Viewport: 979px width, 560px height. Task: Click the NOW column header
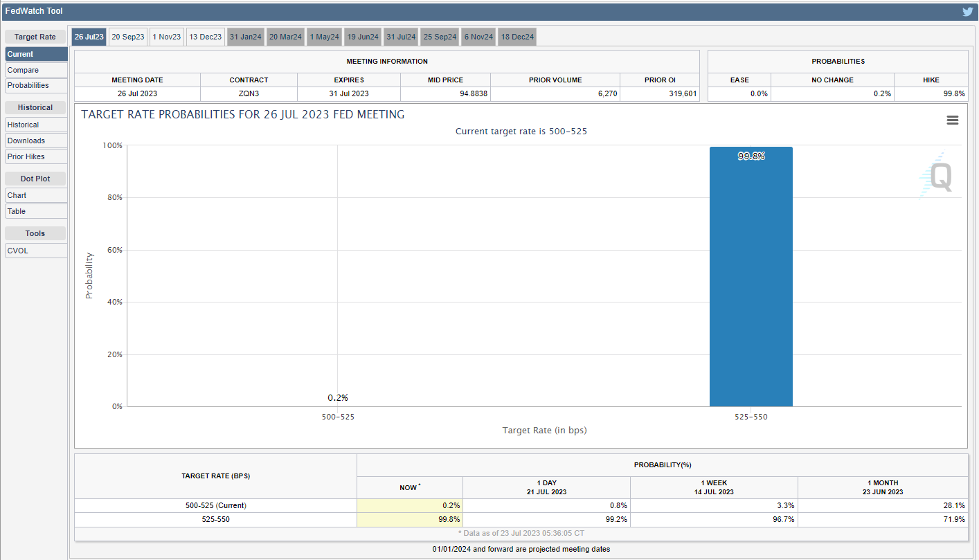click(x=410, y=487)
